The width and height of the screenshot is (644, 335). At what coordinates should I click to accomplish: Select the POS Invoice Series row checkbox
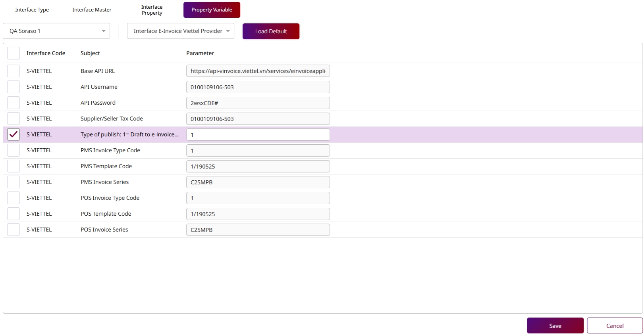click(13, 230)
